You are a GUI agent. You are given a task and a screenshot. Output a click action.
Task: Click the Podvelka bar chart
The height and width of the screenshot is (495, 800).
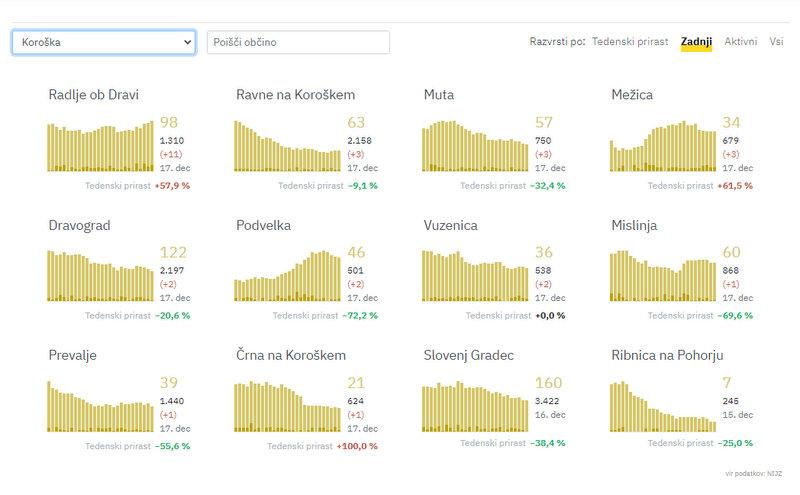[x=287, y=276]
